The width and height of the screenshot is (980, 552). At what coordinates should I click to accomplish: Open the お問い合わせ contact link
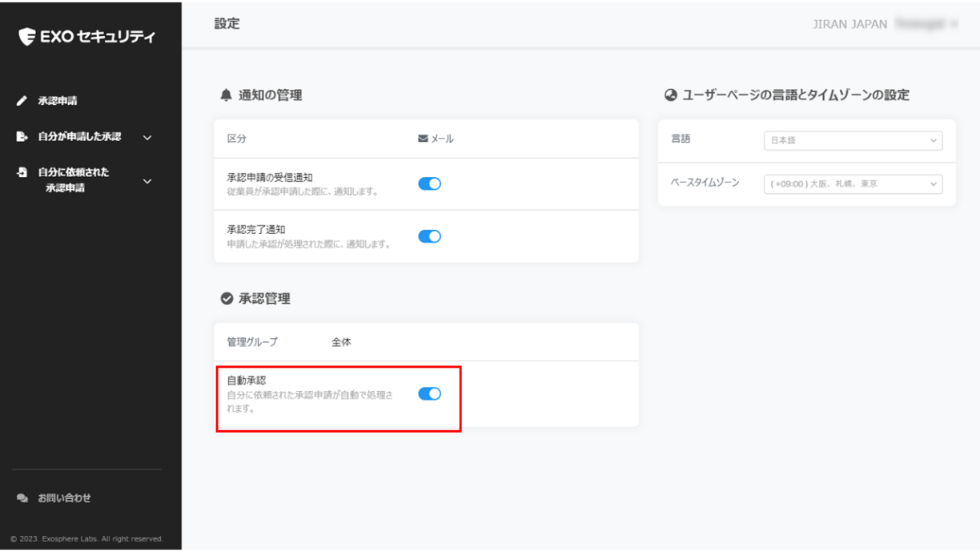(65, 498)
